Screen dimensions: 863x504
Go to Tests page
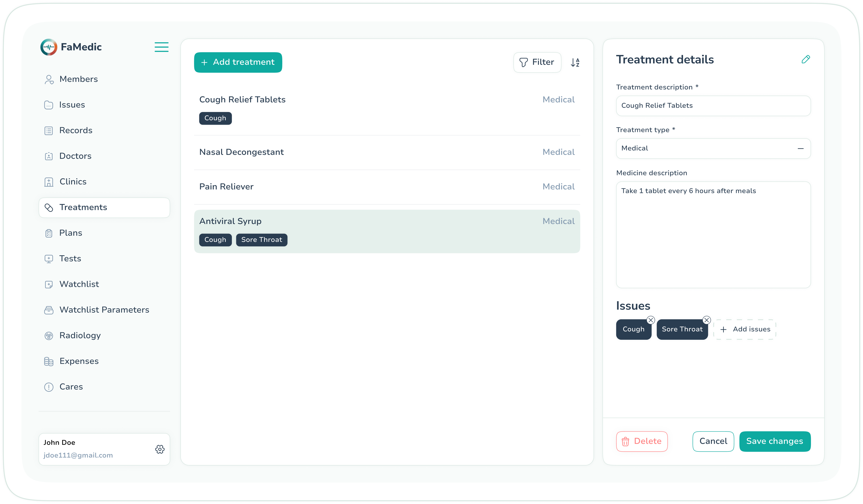point(104,259)
